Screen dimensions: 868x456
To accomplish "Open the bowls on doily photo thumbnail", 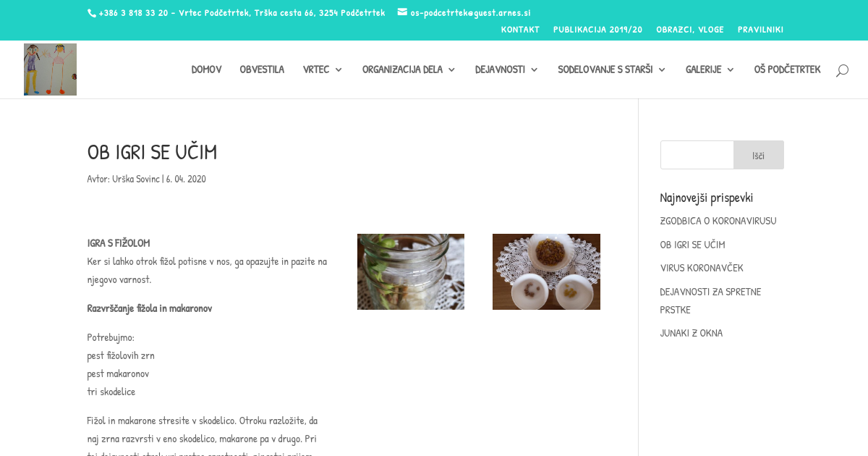I will click(546, 271).
